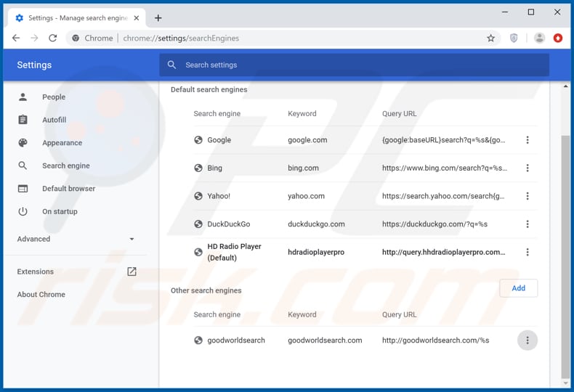Select the hdradioplayerpro keyword text
The image size is (574, 392).
click(316, 252)
